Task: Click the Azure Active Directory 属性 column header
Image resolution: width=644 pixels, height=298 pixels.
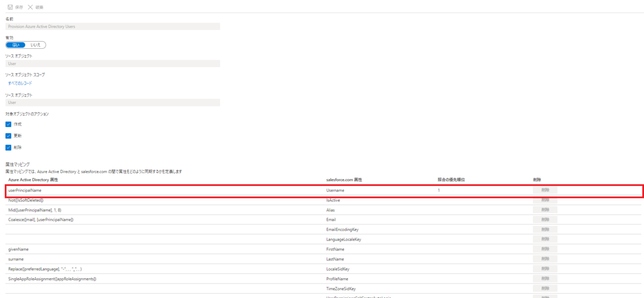Action: coord(33,180)
